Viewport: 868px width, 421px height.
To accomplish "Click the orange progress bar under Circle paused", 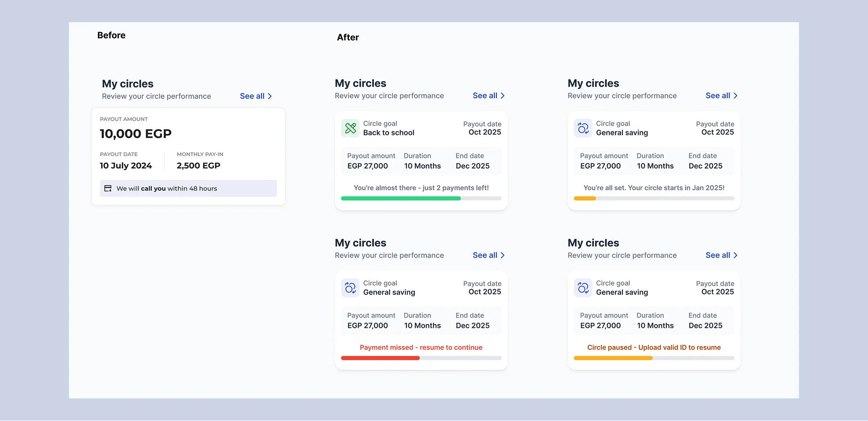I will [613, 358].
